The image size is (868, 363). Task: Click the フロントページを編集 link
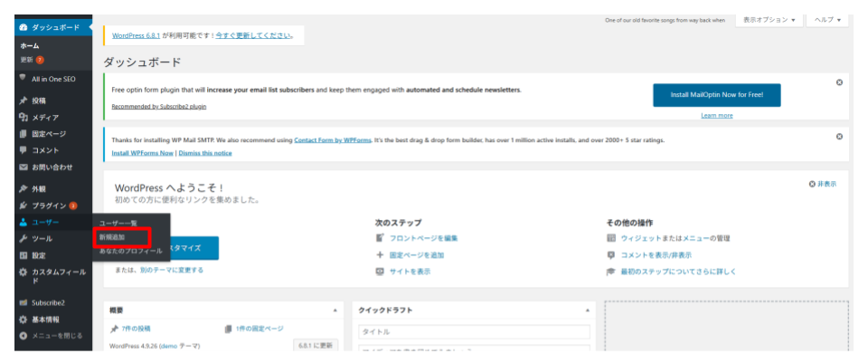[424, 238]
